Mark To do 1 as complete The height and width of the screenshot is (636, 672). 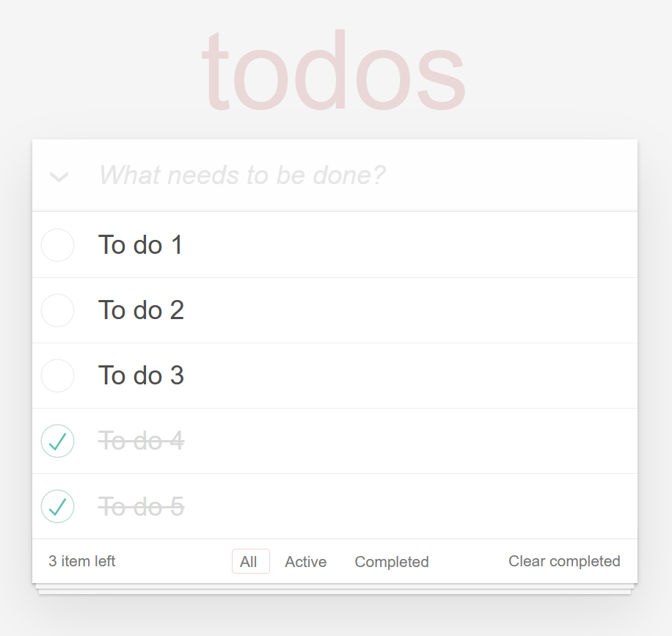(57, 245)
